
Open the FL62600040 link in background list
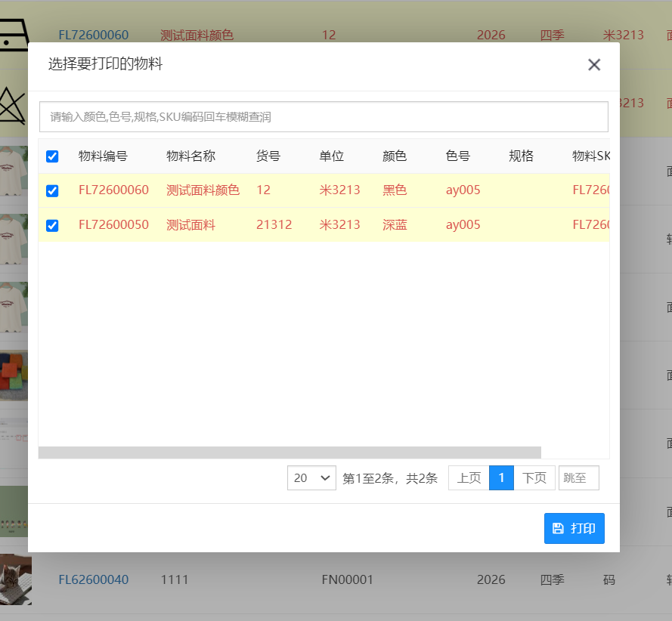[x=93, y=580]
